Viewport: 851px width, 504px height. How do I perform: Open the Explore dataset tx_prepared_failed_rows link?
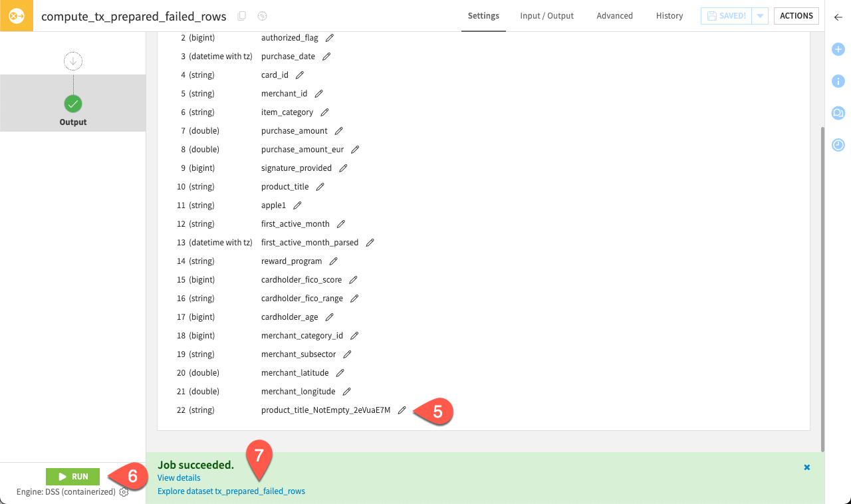tap(231, 491)
